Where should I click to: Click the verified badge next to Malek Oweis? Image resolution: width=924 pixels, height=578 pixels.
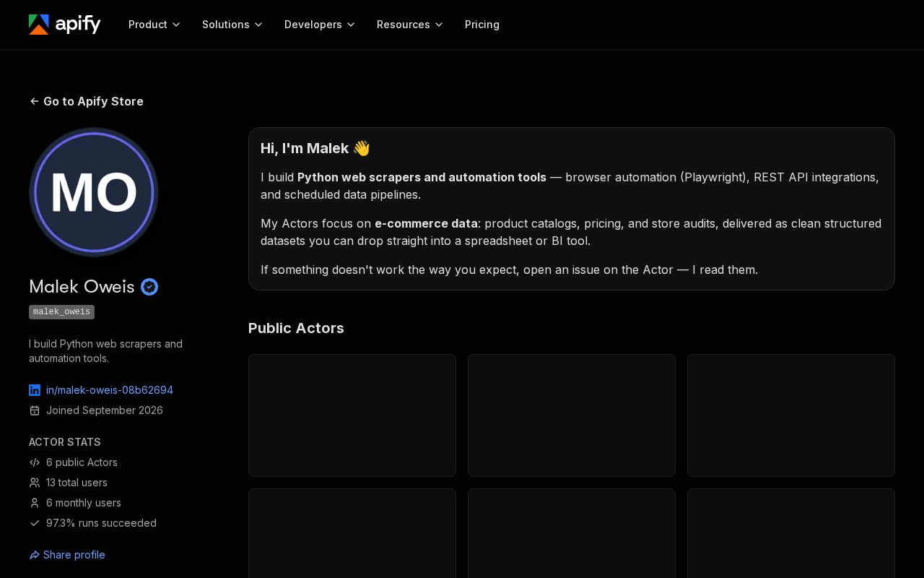coord(149,287)
